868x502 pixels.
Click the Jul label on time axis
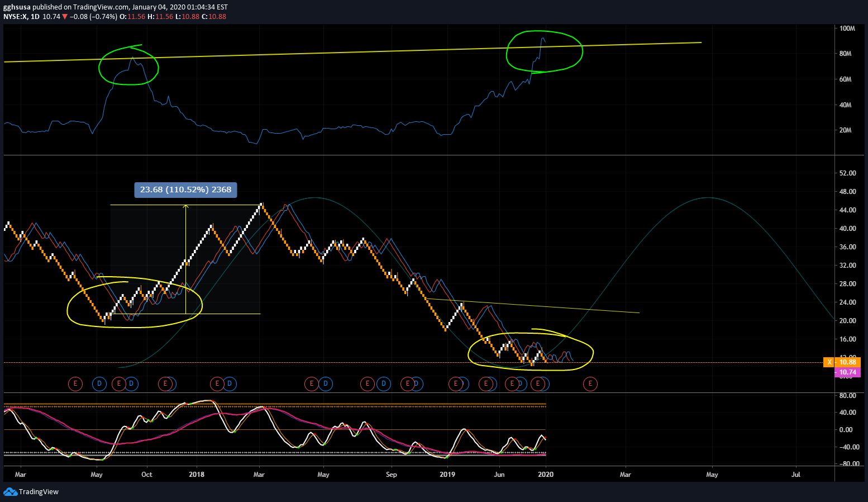(796, 475)
